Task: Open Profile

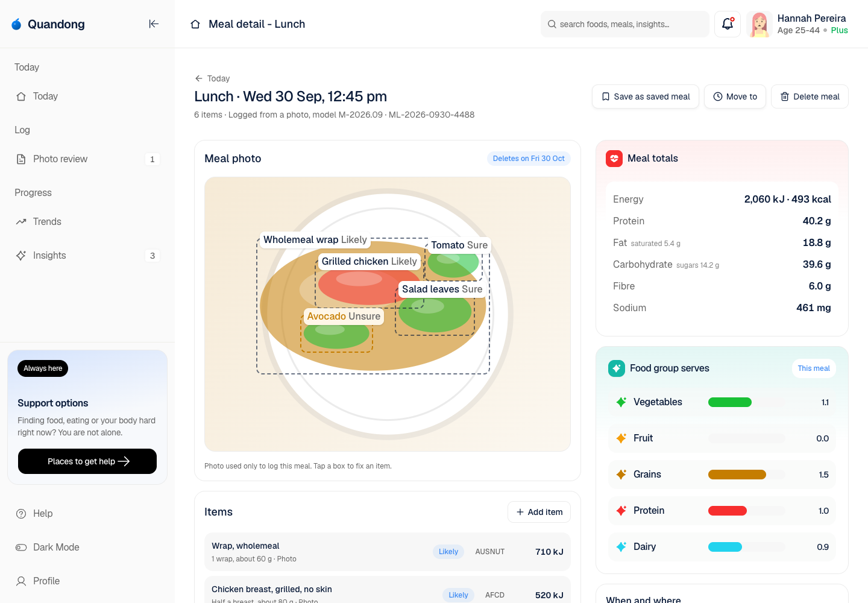Action: (x=87, y=581)
